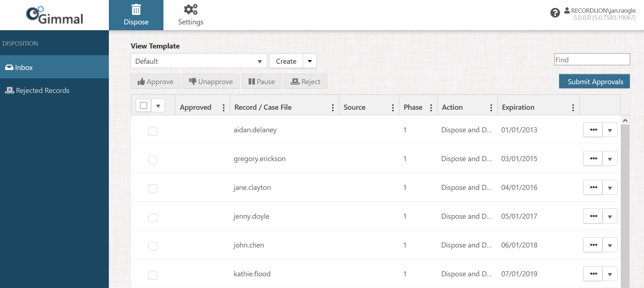Open Rejected Records in the sidebar
644x288 pixels.
[43, 90]
